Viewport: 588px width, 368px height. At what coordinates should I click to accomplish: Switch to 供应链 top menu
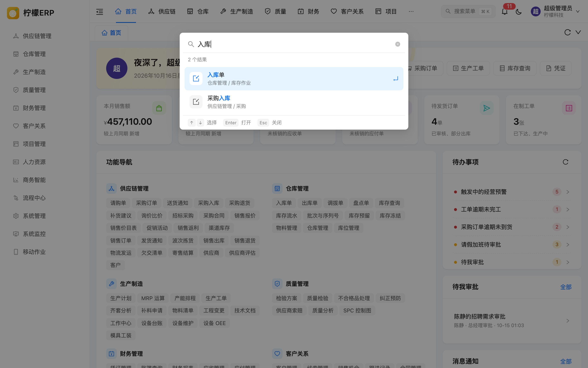(x=162, y=11)
